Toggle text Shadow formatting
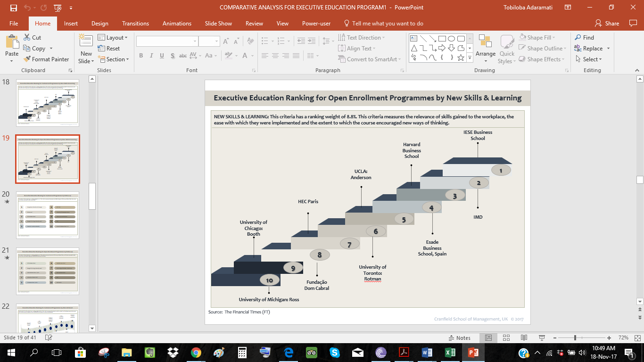Viewport: 644px width, 362px height. 172,56
